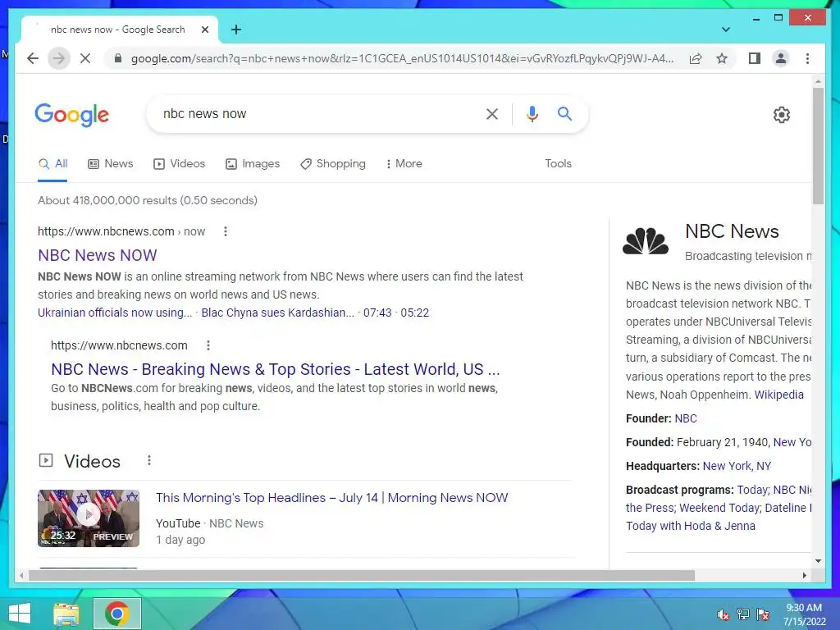Click the forward navigation arrow

pos(59,58)
